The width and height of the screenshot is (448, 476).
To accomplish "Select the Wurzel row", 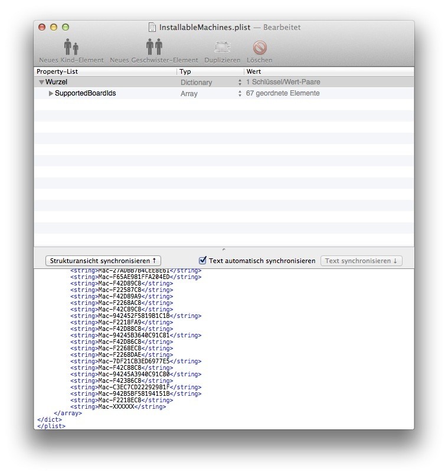I will 224,82.
